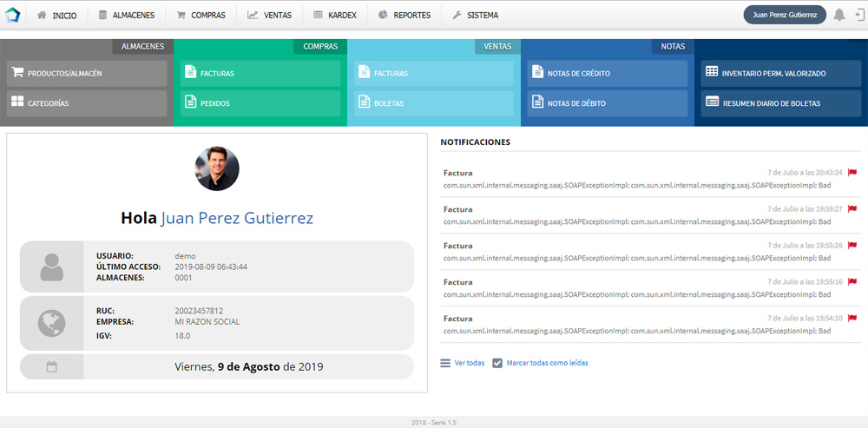
Task: Click the logout icon at top right
Action: tap(858, 15)
